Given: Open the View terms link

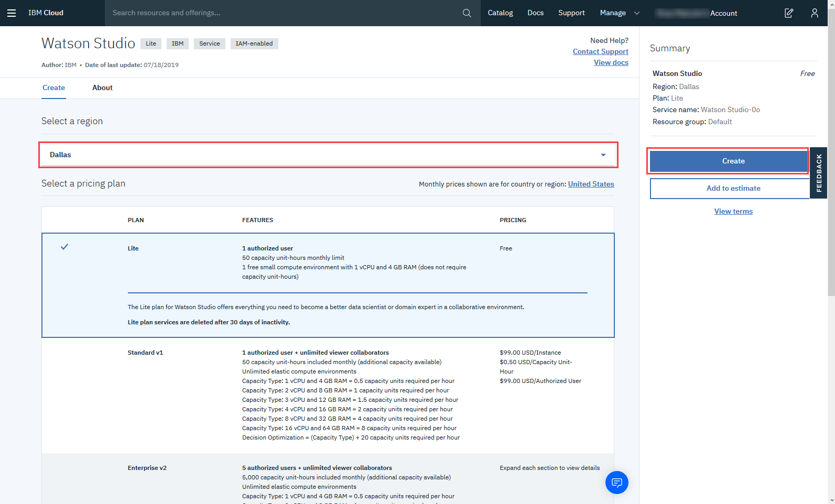Looking at the screenshot, I should [x=733, y=212].
